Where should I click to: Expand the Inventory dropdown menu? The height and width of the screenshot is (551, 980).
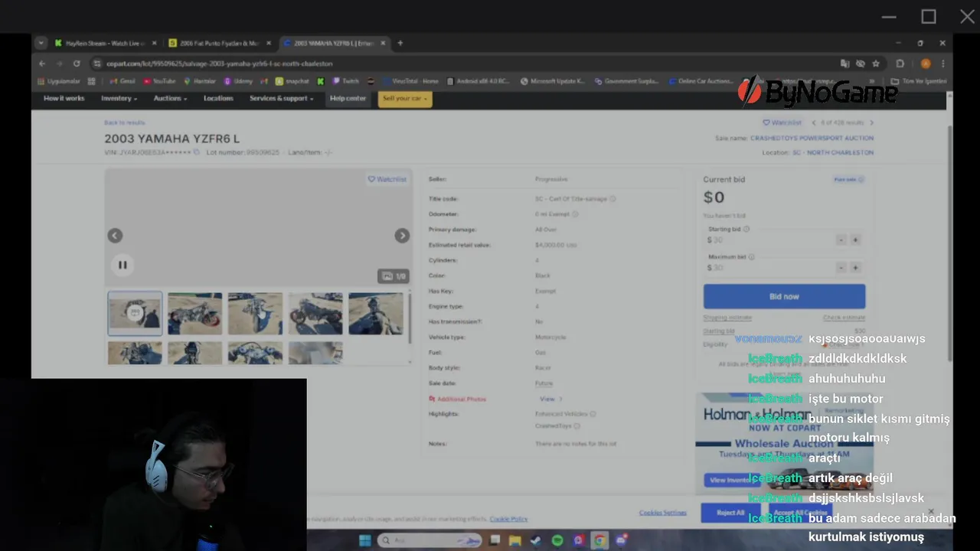point(119,99)
